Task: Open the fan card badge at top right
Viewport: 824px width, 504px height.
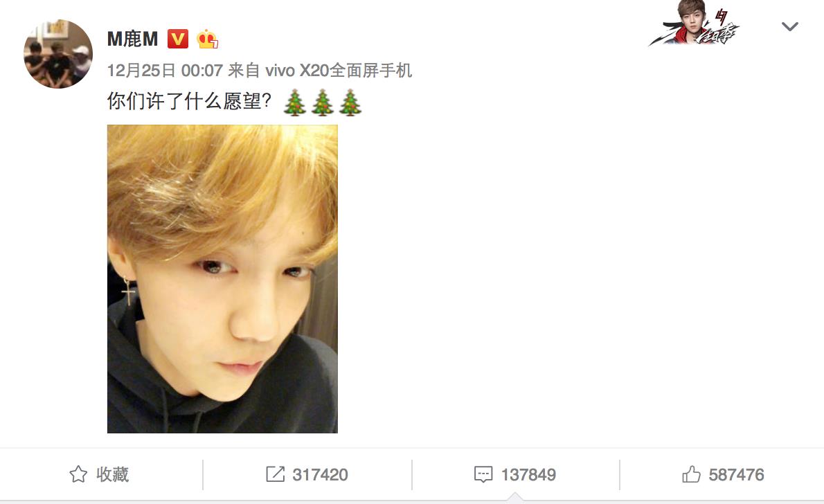Action: (694, 24)
